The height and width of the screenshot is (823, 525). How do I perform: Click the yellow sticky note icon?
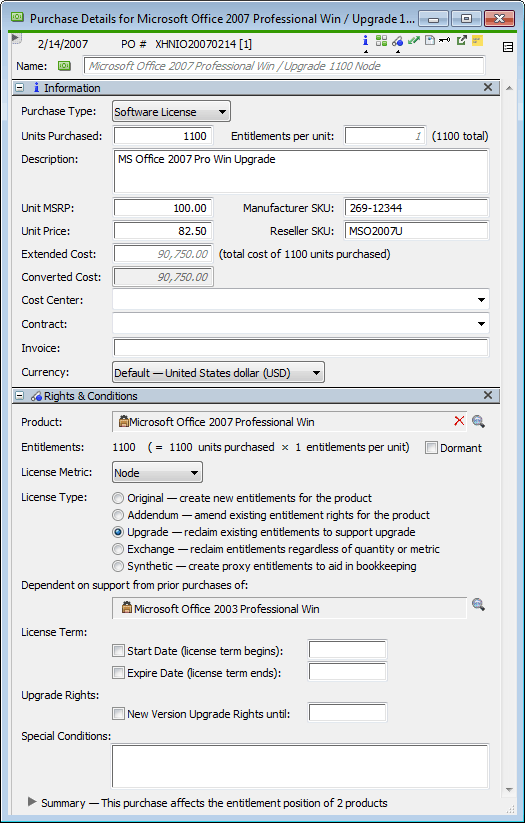[x=477, y=40]
